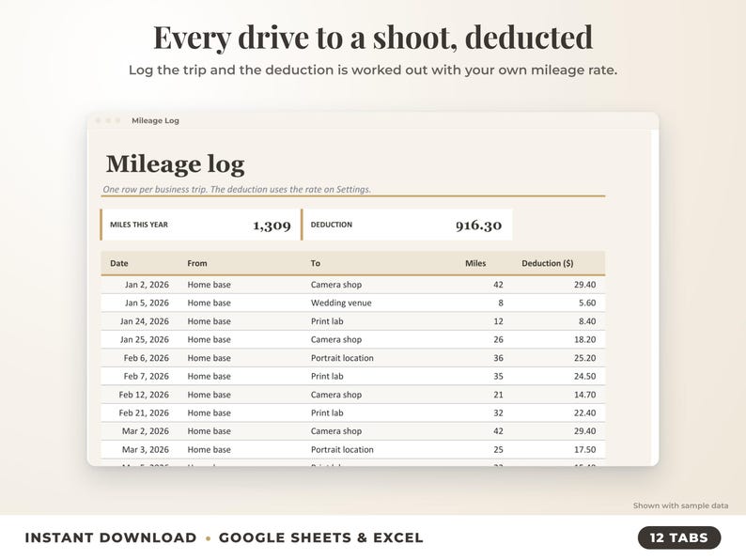Select the 8.40 deduction cell

coord(587,321)
